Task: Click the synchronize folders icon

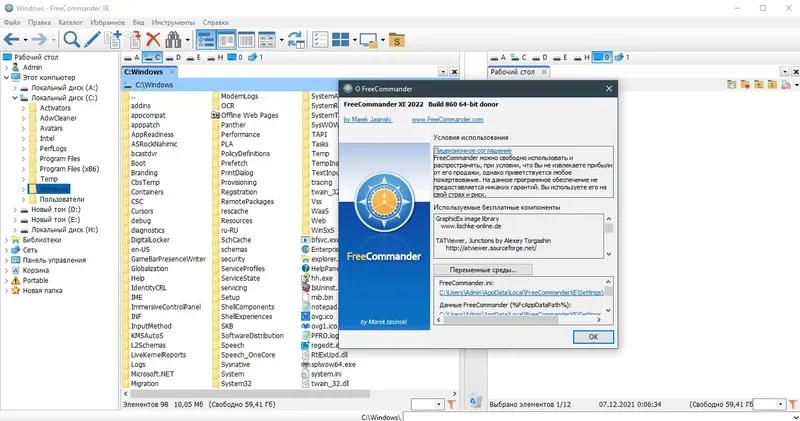Action: [x=296, y=39]
